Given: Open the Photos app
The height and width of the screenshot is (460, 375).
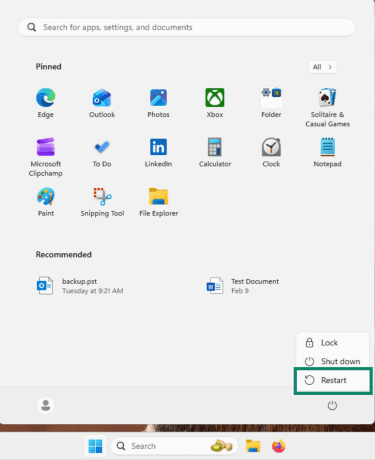Looking at the screenshot, I should [158, 103].
